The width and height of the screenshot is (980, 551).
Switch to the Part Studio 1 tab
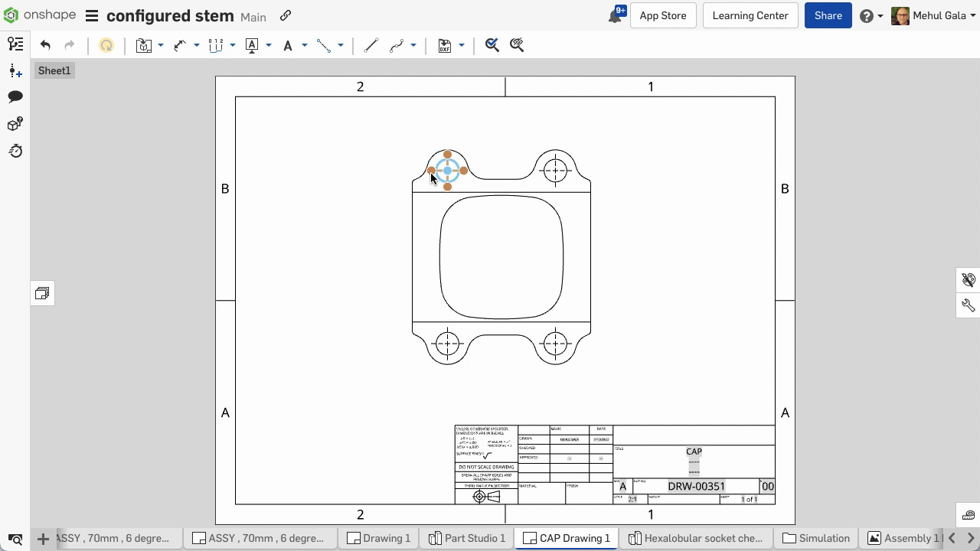point(467,539)
